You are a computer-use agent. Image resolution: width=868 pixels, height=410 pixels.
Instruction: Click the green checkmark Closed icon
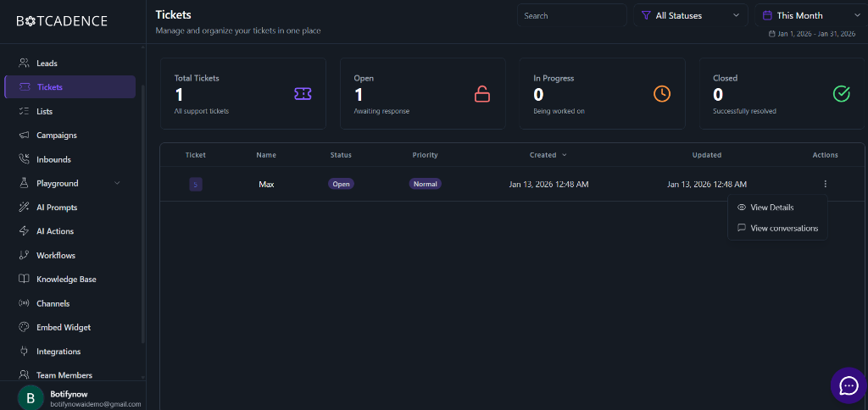click(x=842, y=94)
